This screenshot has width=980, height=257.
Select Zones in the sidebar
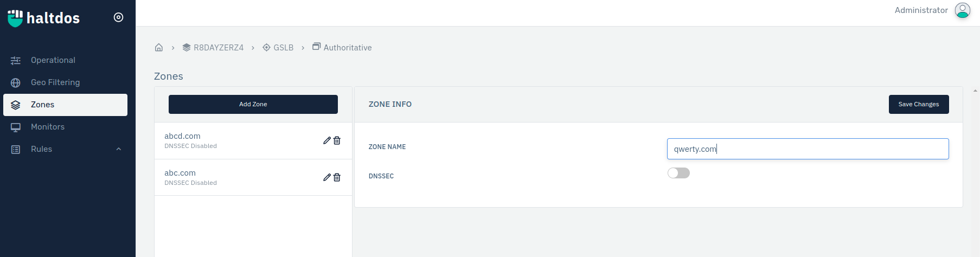pyautogui.click(x=65, y=105)
